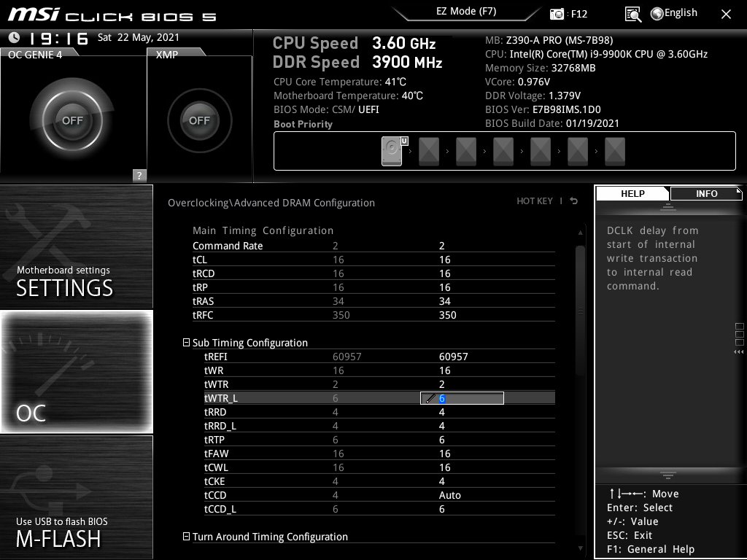Open the SETTINGS motherboard section
Image resolution: width=747 pixels, height=560 pixels.
(x=76, y=246)
